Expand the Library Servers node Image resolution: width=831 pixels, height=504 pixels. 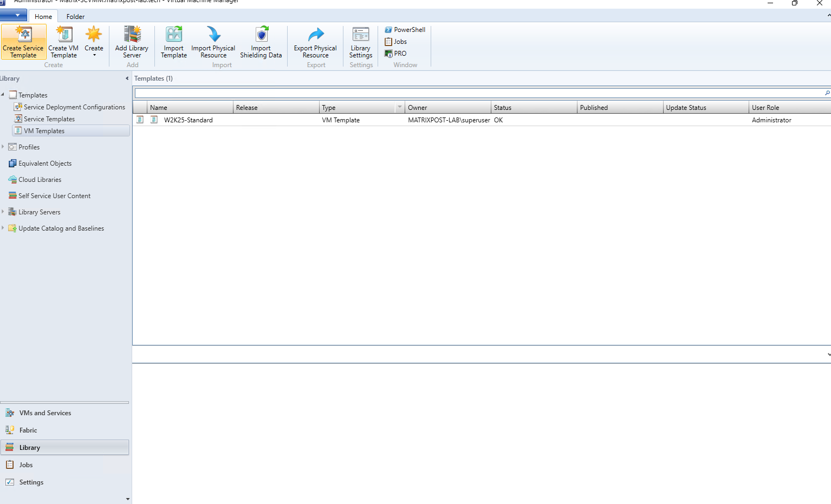(3, 212)
